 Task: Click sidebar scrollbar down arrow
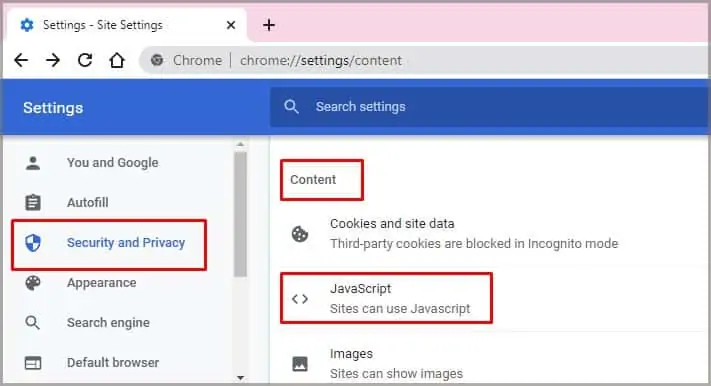point(240,378)
